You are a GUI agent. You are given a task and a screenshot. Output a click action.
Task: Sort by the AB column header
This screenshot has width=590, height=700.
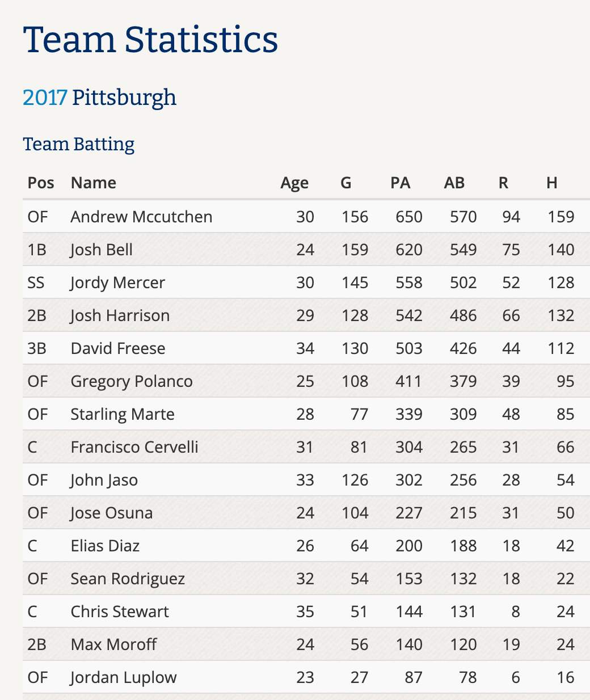pos(454,183)
